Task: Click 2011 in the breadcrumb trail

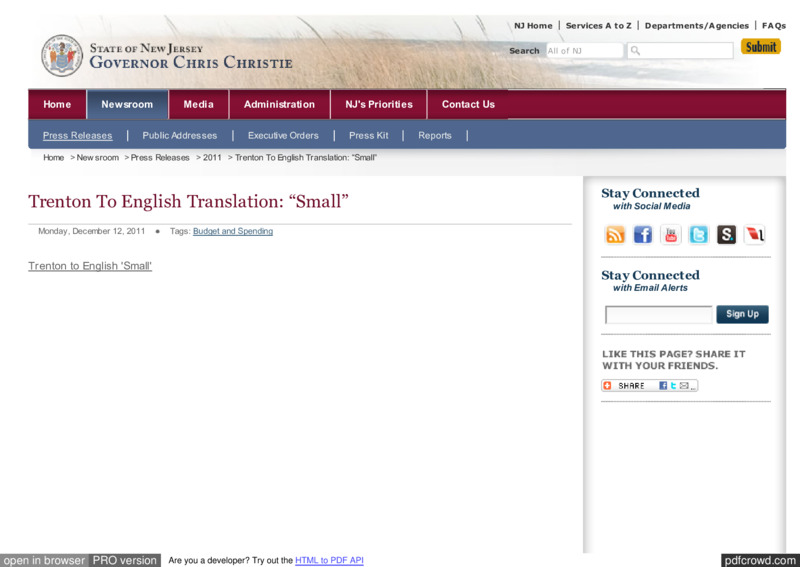Action: (x=212, y=157)
